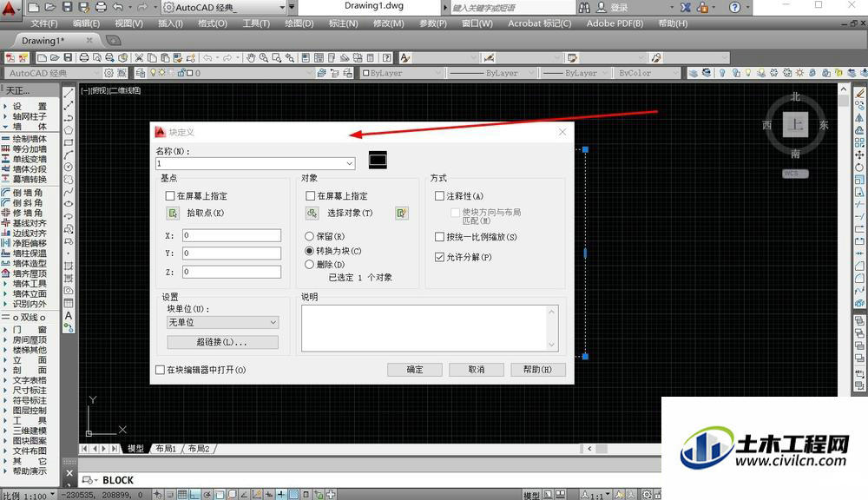The width and height of the screenshot is (868, 500).
Task: Click the Save icon in the quick access toolbar
Action: pyautogui.click(x=67, y=7)
